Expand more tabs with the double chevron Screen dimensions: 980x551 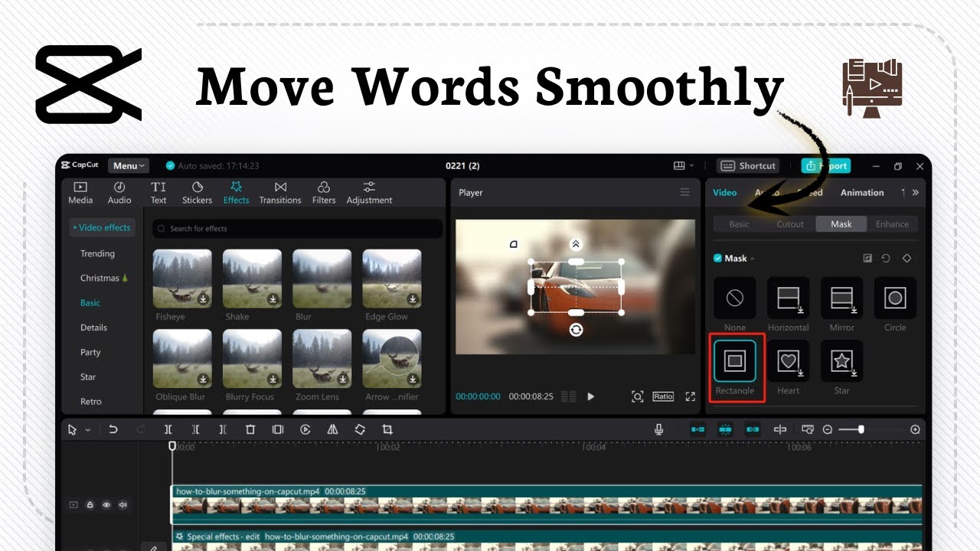coord(915,192)
